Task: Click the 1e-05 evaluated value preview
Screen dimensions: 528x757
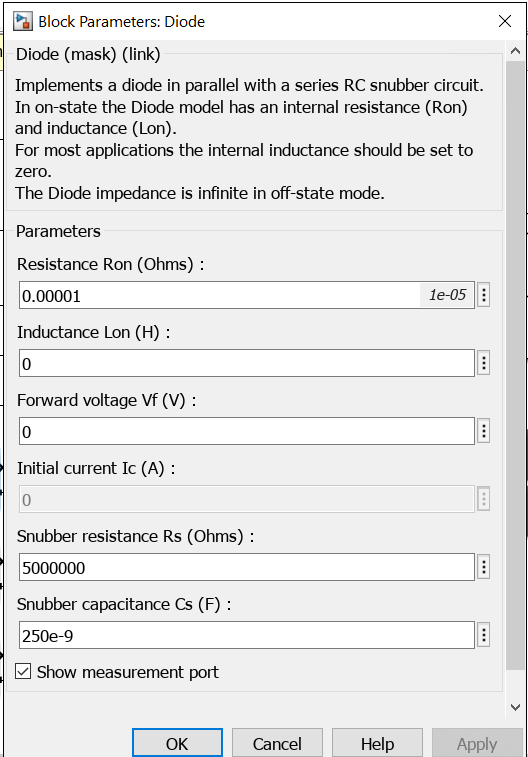Action: 447,295
